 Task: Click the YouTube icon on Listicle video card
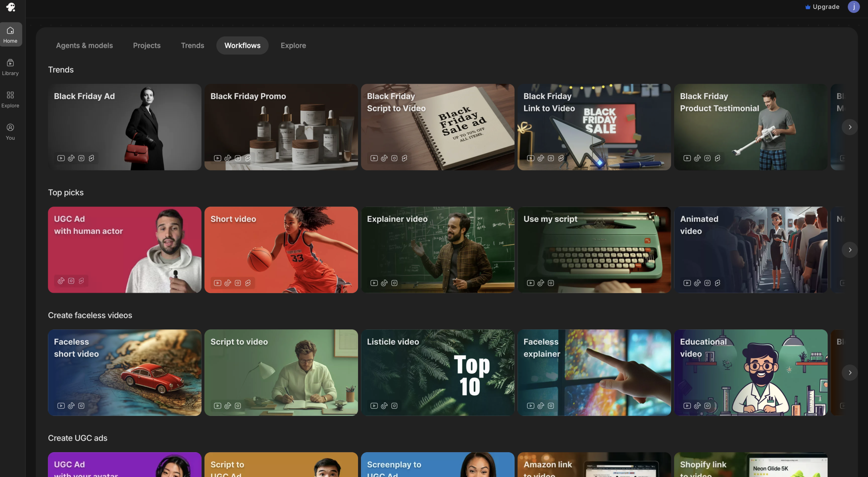[374, 406]
